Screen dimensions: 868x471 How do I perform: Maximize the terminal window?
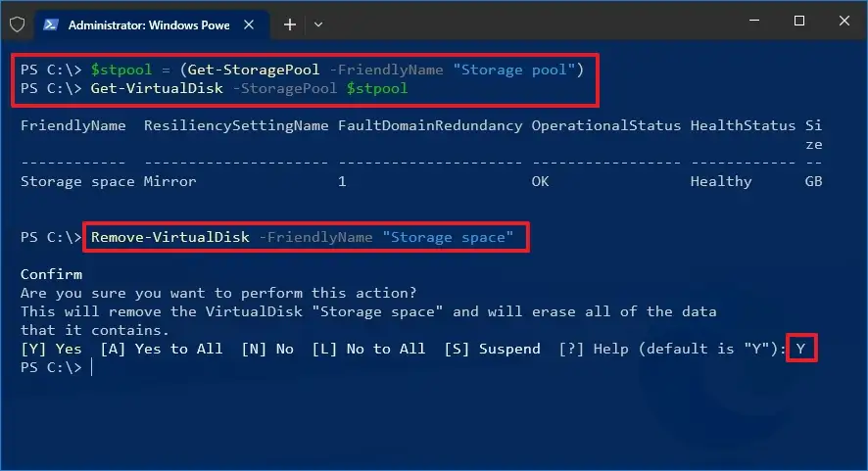click(x=798, y=22)
